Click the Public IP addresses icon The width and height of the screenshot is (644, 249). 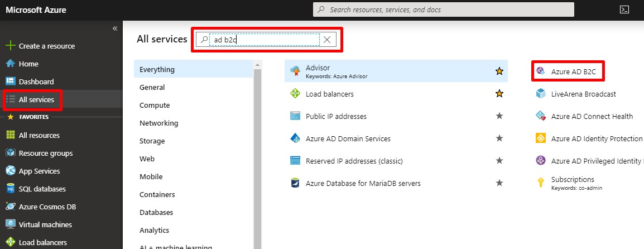click(295, 116)
